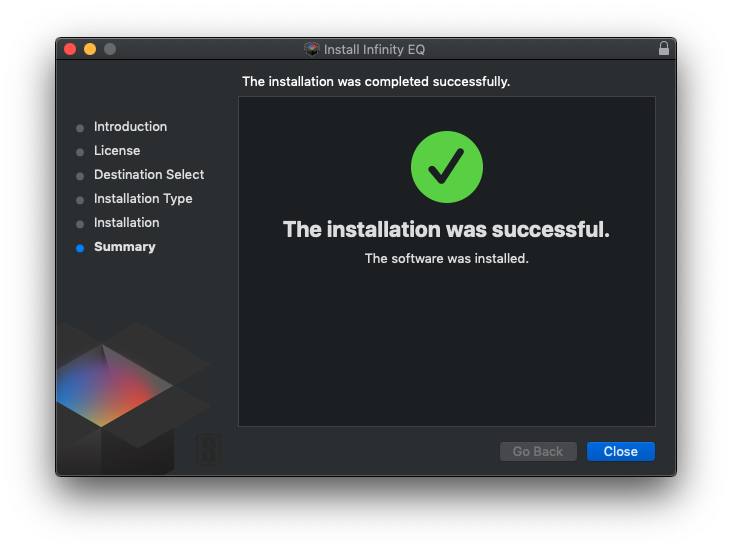This screenshot has height=550, width=732.
Task: Click the S logo badge at bottom left
Action: pos(209,450)
